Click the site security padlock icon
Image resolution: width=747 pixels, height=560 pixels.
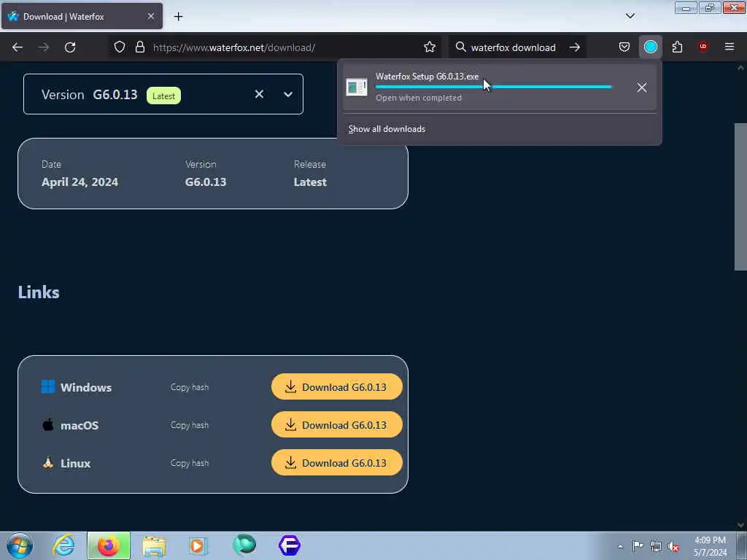[x=139, y=47]
